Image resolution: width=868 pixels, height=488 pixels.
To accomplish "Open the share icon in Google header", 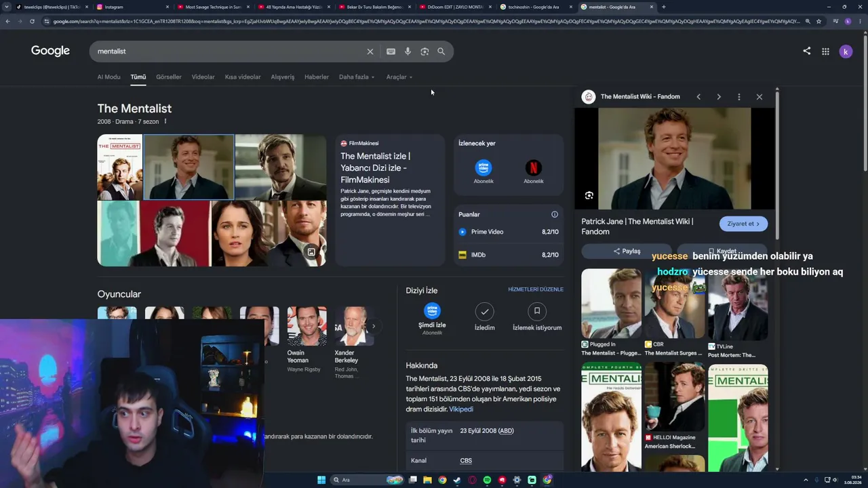I will pyautogui.click(x=806, y=51).
